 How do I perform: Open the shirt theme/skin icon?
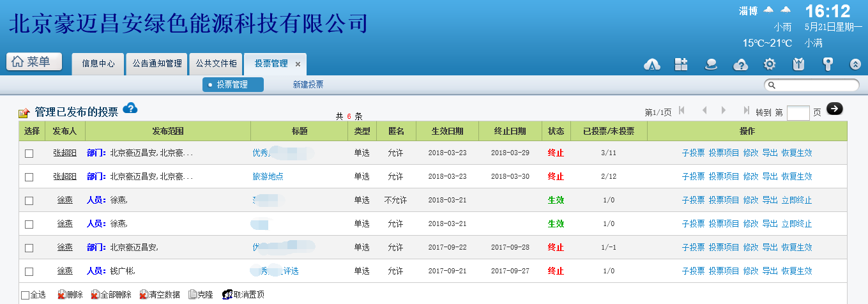(798, 64)
